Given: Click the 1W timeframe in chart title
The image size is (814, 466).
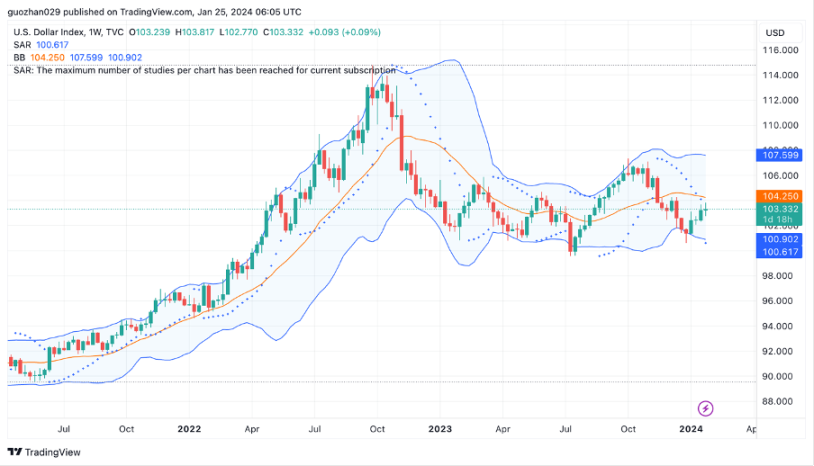Looking at the screenshot, I should tap(94, 32).
